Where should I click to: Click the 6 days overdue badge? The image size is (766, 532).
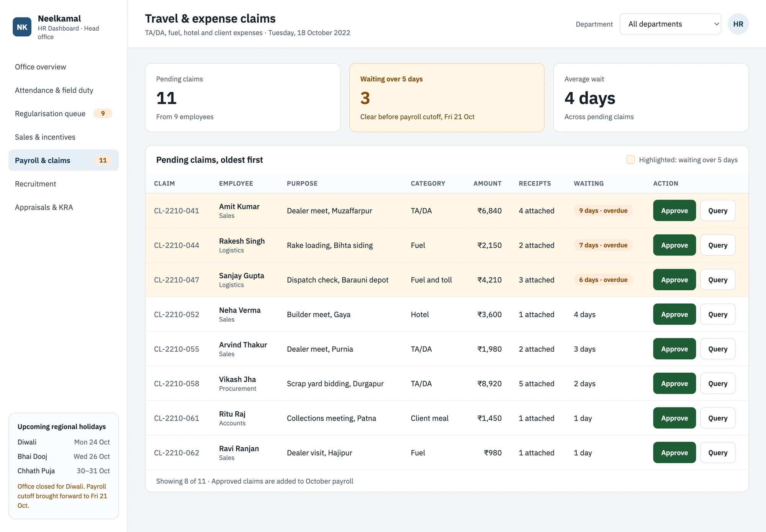click(603, 280)
